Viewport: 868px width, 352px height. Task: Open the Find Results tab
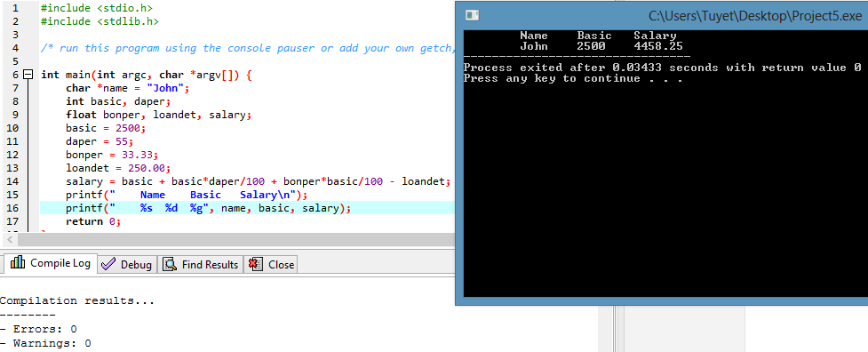(x=201, y=265)
